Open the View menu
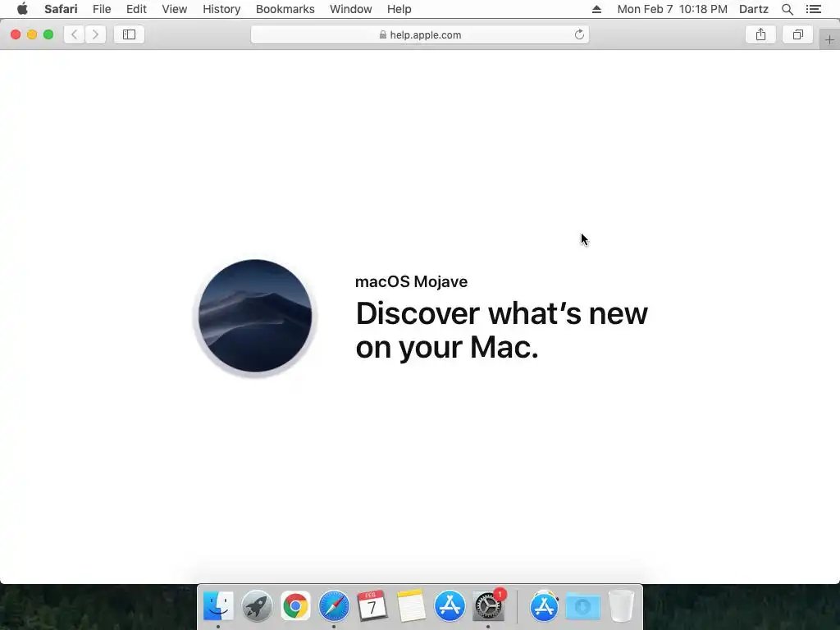The height and width of the screenshot is (630, 840). [x=175, y=9]
